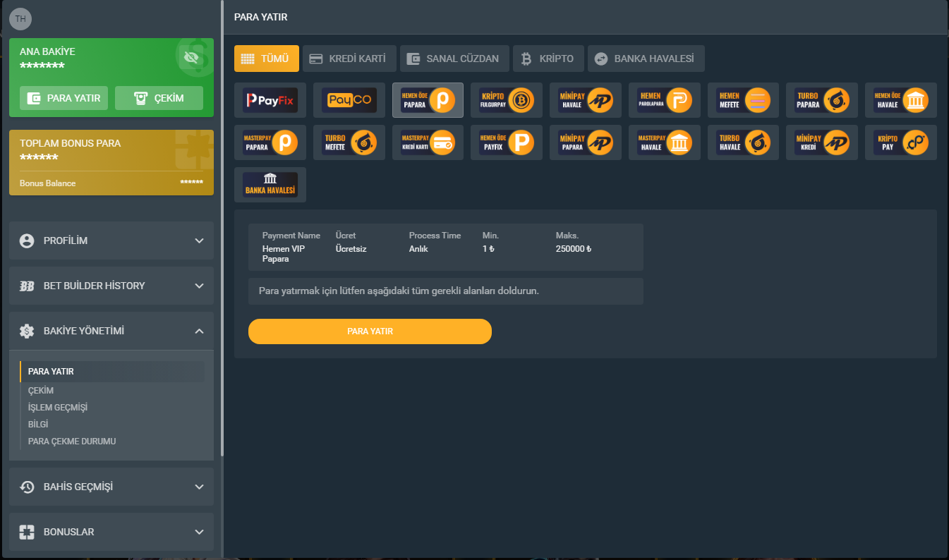Filter by Sanal Cüzdan tab
Screen dimensions: 949x560
[x=454, y=59]
